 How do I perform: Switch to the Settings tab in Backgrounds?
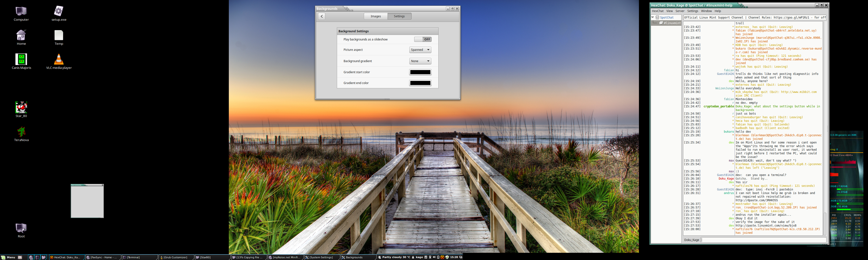point(399,16)
